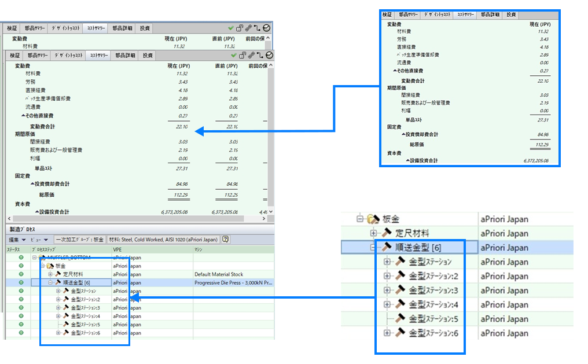Click the green status dot in the 定尺材料 row

(21, 274)
